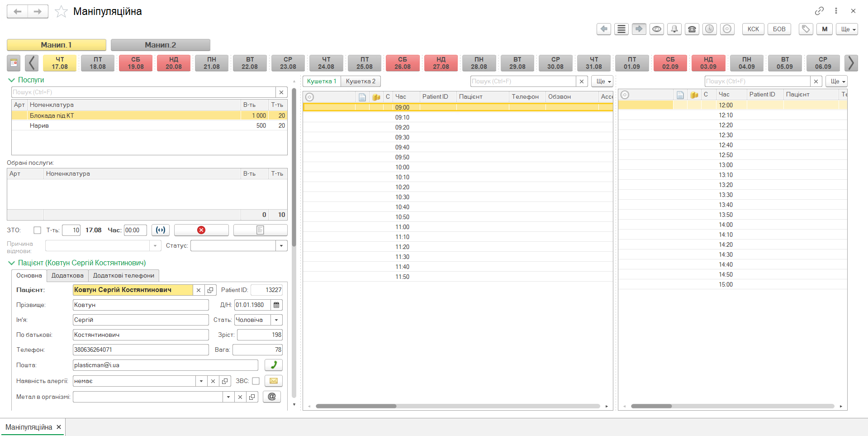Add page to favorites with star

click(61, 12)
